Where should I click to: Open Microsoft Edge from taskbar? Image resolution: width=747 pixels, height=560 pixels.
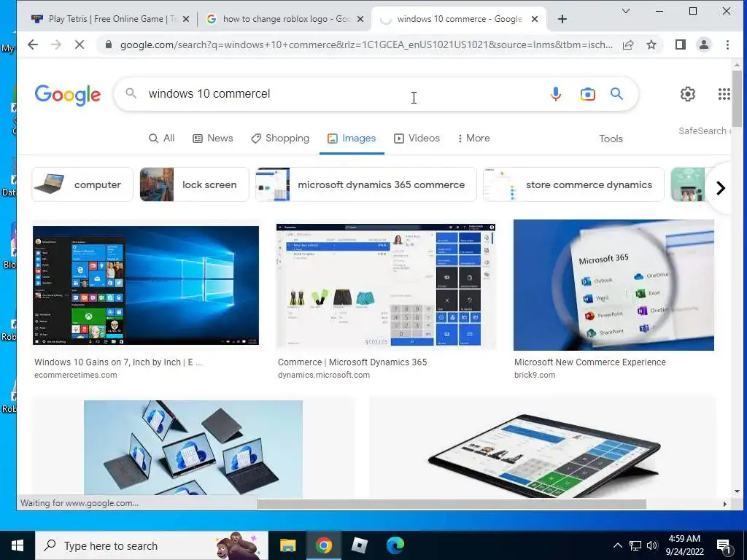(x=395, y=545)
